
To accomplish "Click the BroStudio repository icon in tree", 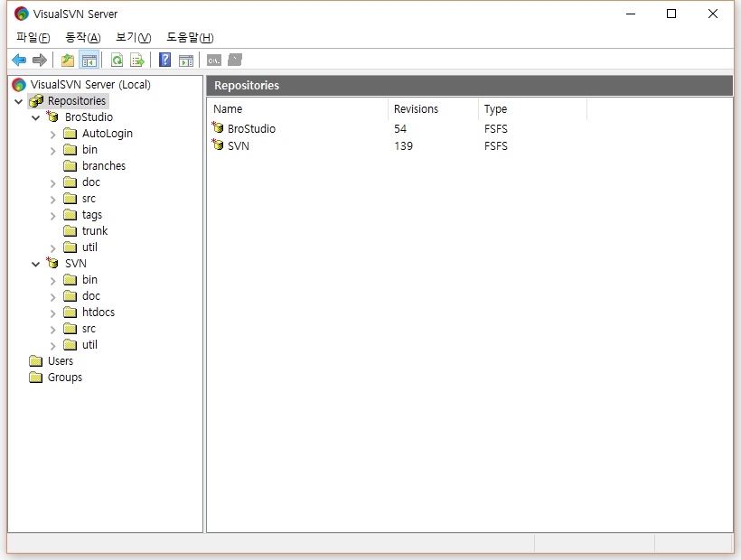I will (52, 117).
